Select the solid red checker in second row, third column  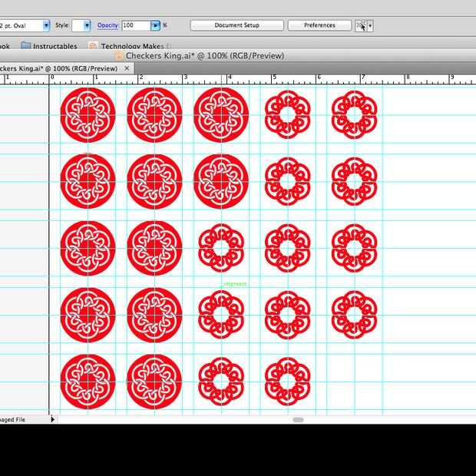click(221, 181)
